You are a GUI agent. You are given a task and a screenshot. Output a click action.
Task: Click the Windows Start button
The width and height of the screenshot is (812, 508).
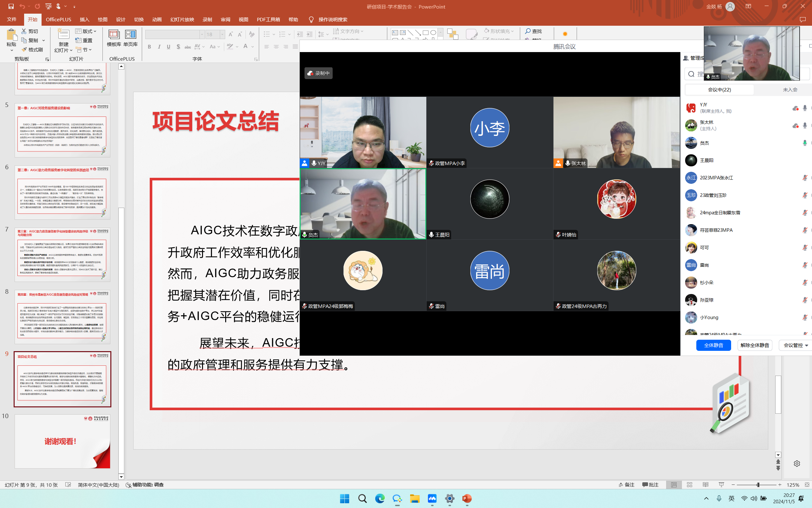pos(344,498)
